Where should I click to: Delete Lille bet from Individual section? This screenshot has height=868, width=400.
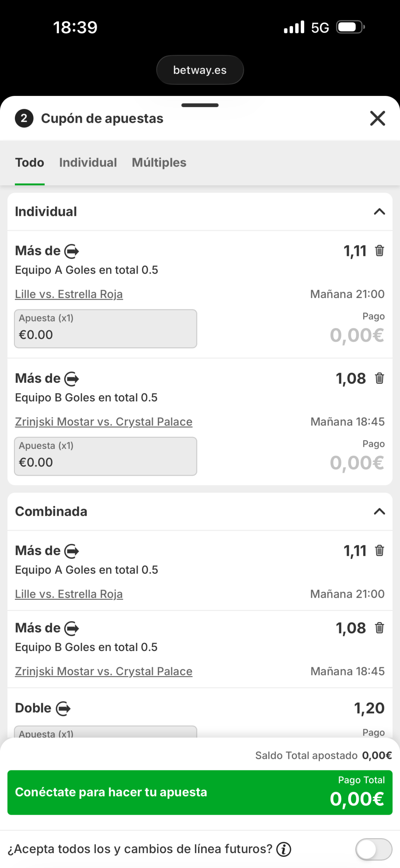[379, 251]
